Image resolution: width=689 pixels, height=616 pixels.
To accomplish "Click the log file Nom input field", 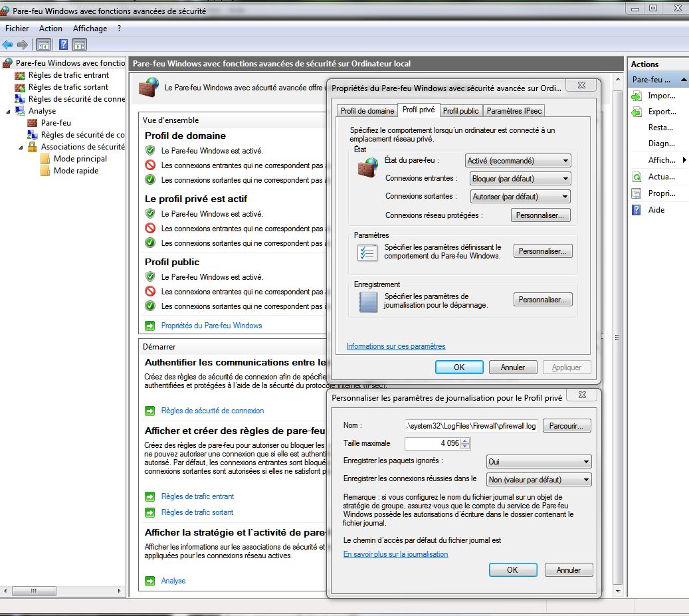I will 471,426.
